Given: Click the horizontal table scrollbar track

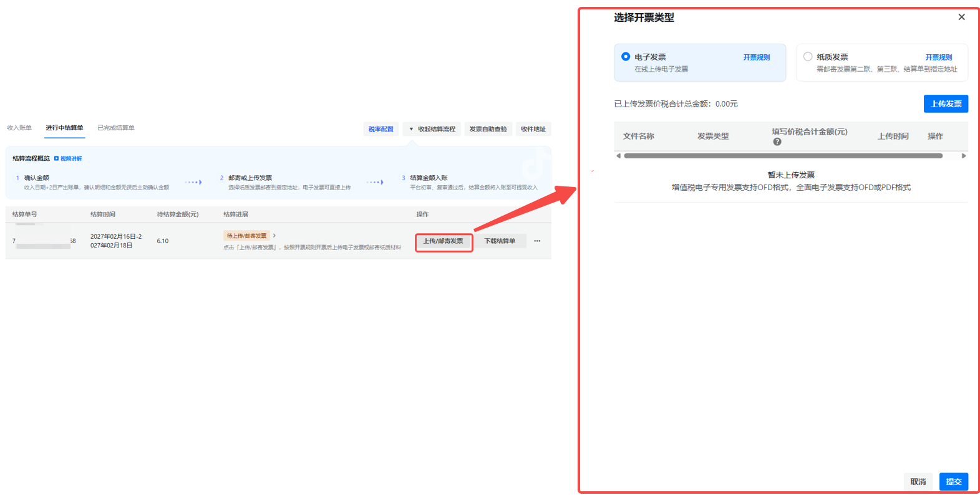Looking at the screenshot, I should (x=783, y=156).
